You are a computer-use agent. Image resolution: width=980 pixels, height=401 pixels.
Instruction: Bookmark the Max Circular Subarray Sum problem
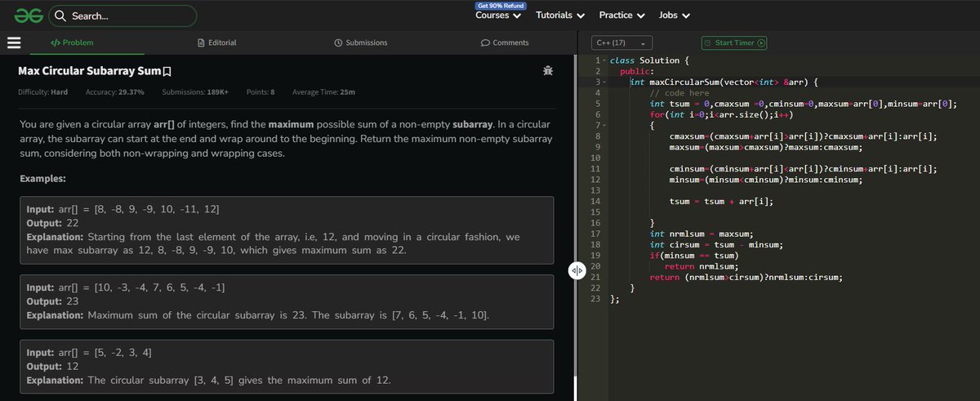[167, 71]
